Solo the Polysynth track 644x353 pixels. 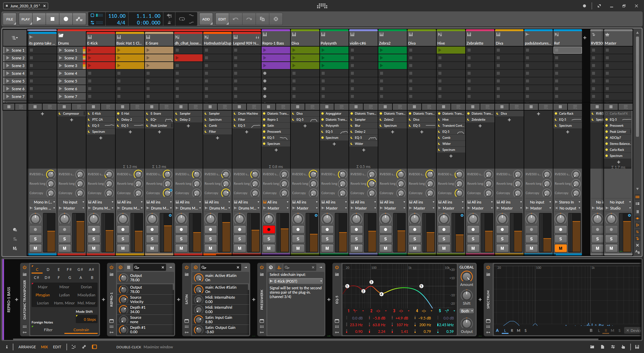(327, 239)
